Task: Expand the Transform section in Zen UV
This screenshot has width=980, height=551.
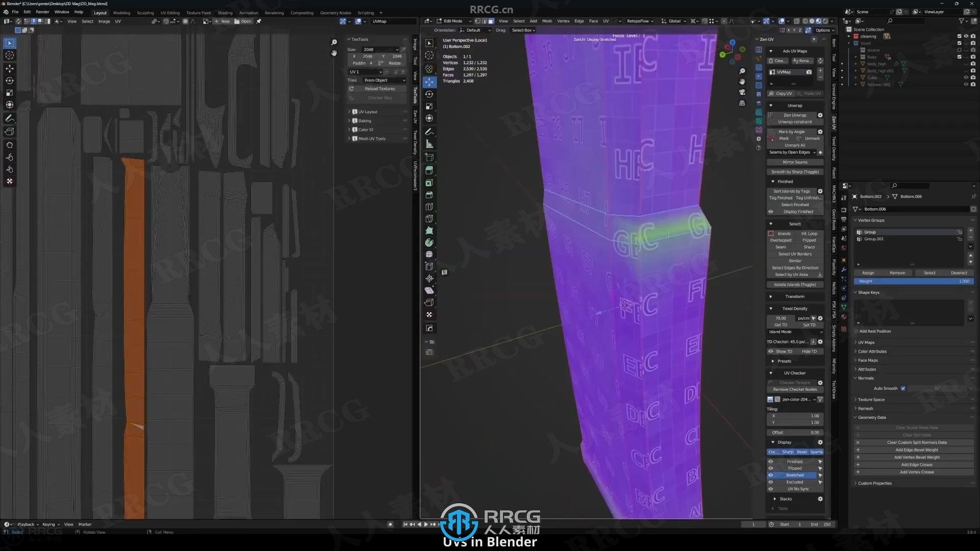Action: 795,296
